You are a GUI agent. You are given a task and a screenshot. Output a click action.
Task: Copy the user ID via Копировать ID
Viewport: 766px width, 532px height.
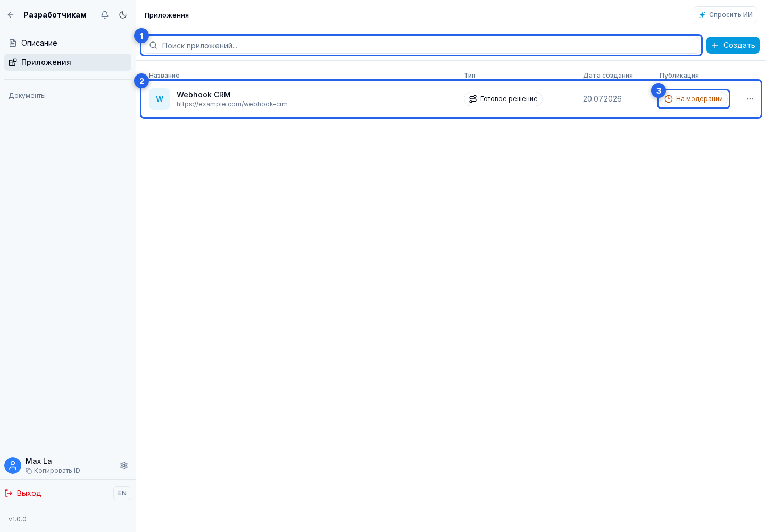[53, 471]
